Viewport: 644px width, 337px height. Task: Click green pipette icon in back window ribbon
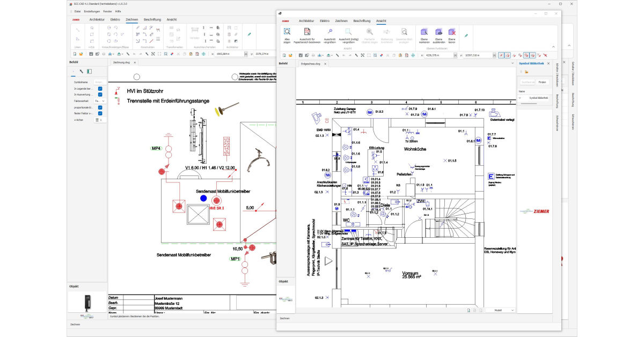[249, 33]
